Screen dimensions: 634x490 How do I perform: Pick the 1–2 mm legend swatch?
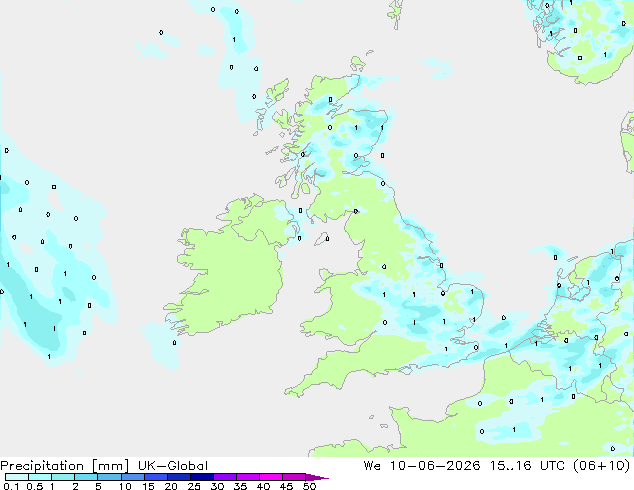click(x=63, y=477)
